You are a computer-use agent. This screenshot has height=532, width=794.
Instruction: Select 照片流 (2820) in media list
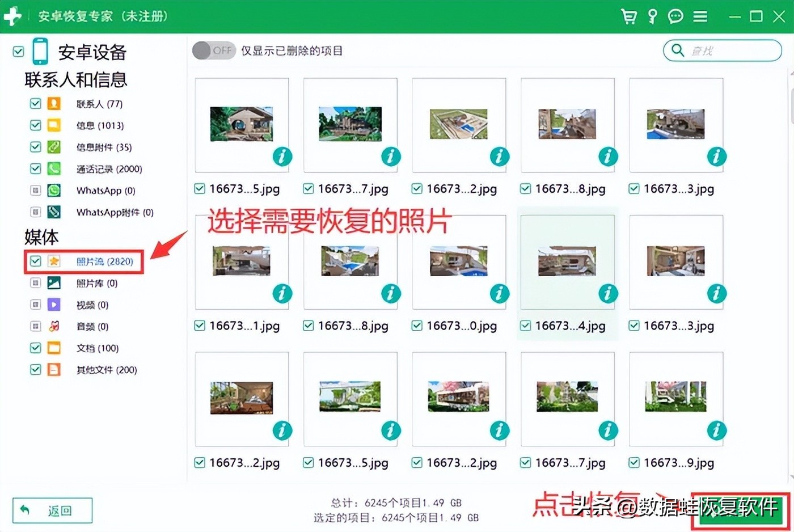click(104, 261)
